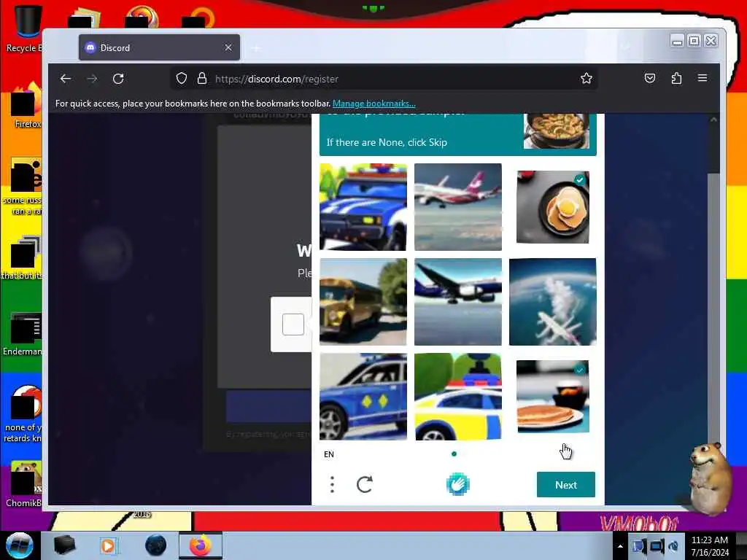Open the dark globe taskbar icon
747x560 pixels.
click(x=156, y=545)
